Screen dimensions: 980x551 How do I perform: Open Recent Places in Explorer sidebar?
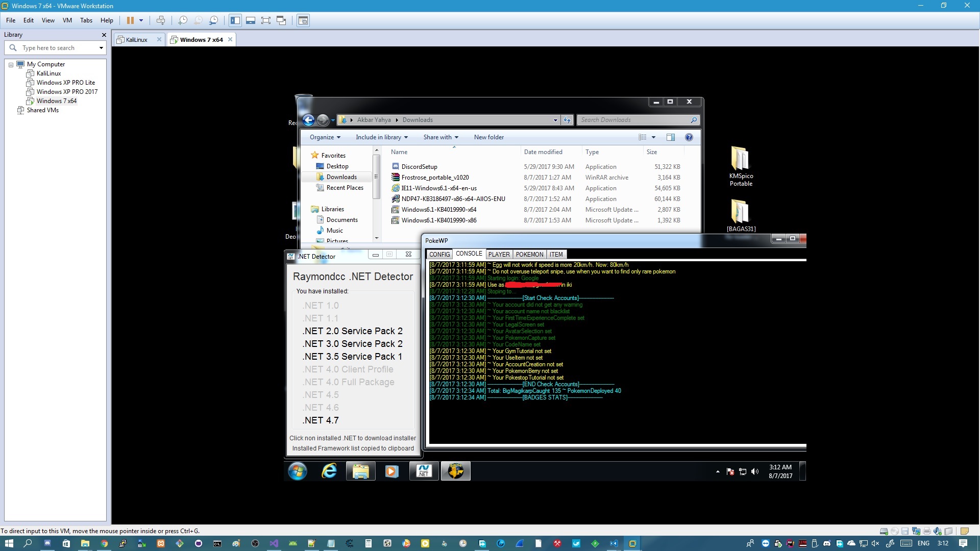tap(345, 188)
